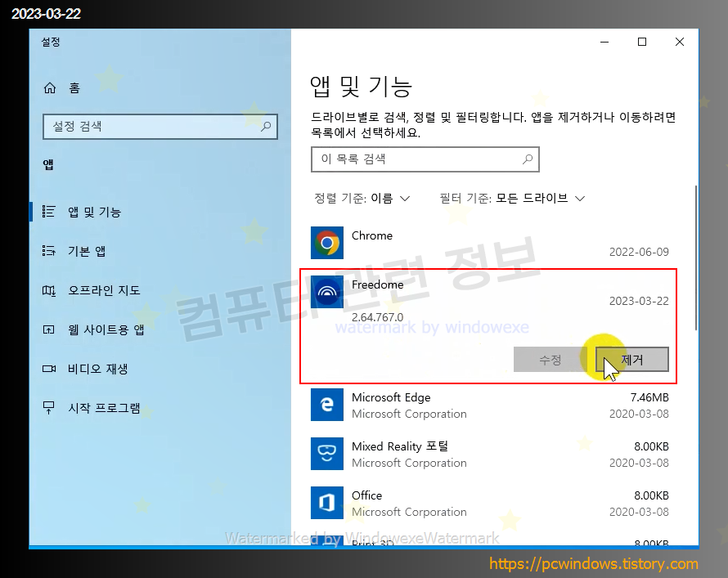Click the magnifier in 이 목록 검색 box
Screen dimensions: 728x578
click(528, 159)
